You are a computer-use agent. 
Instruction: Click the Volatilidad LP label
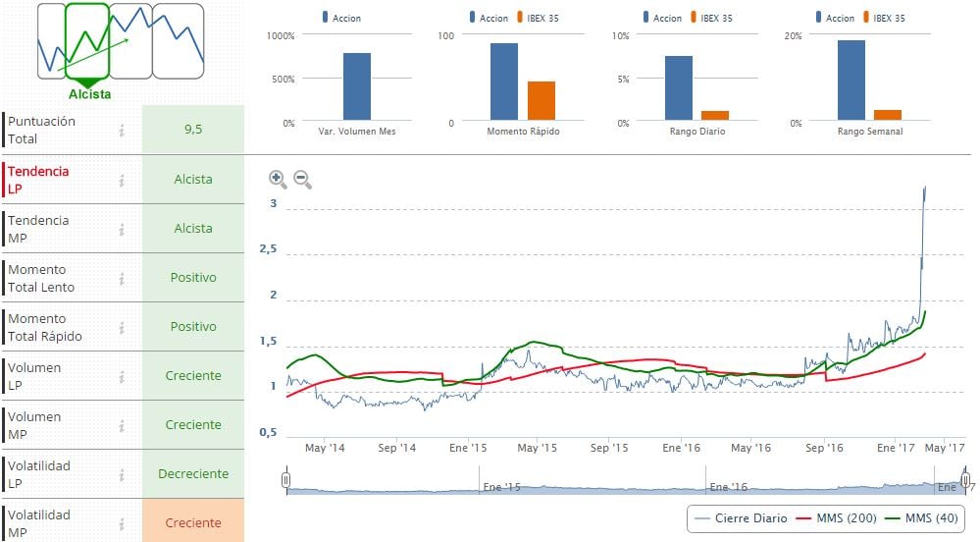point(39,475)
